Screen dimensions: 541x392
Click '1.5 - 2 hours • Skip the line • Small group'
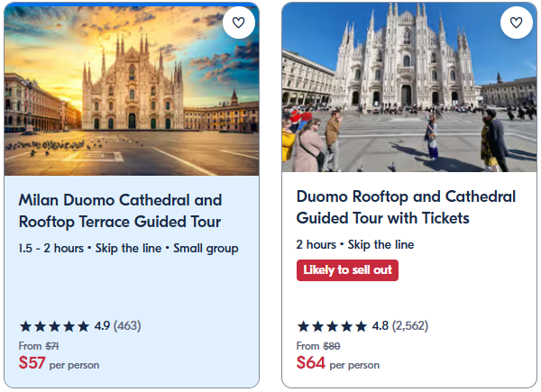tap(128, 248)
